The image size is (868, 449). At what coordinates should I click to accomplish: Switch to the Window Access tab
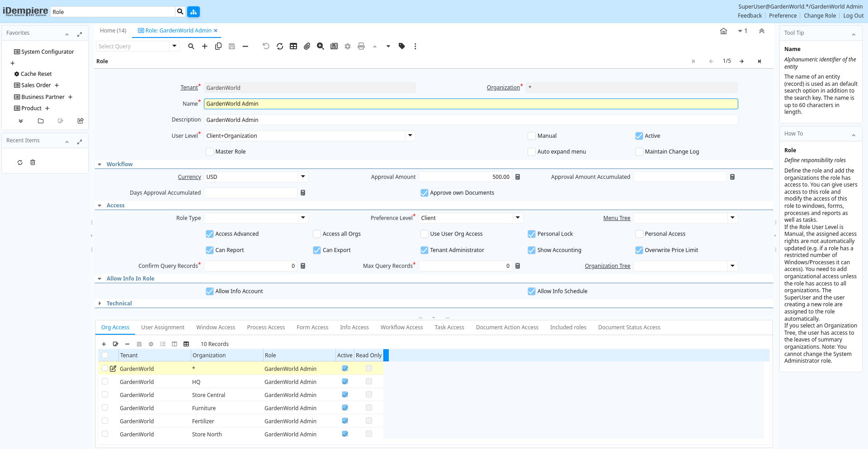click(216, 327)
